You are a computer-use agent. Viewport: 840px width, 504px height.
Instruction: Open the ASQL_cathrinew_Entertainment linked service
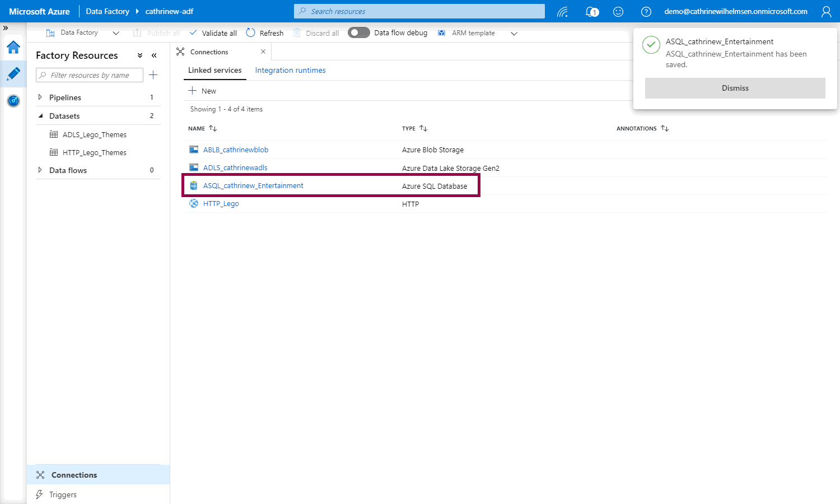[253, 186]
